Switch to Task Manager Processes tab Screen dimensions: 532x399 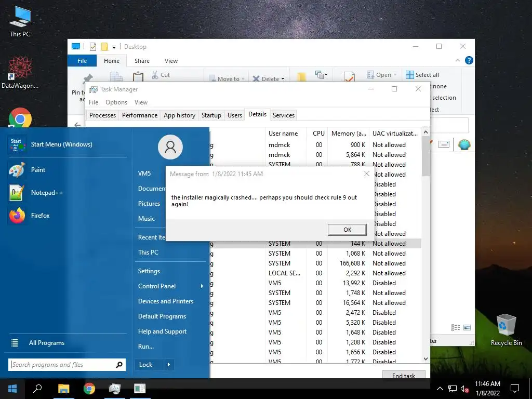point(102,115)
